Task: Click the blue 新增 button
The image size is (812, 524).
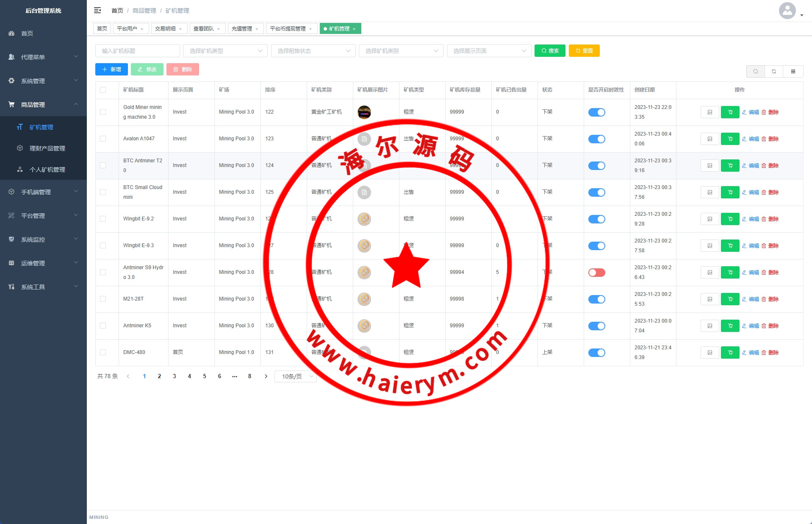Action: [111, 70]
